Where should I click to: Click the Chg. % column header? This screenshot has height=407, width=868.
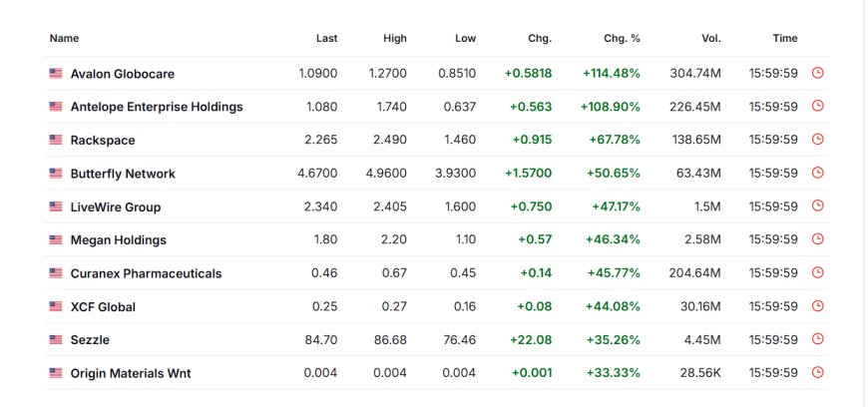622,38
